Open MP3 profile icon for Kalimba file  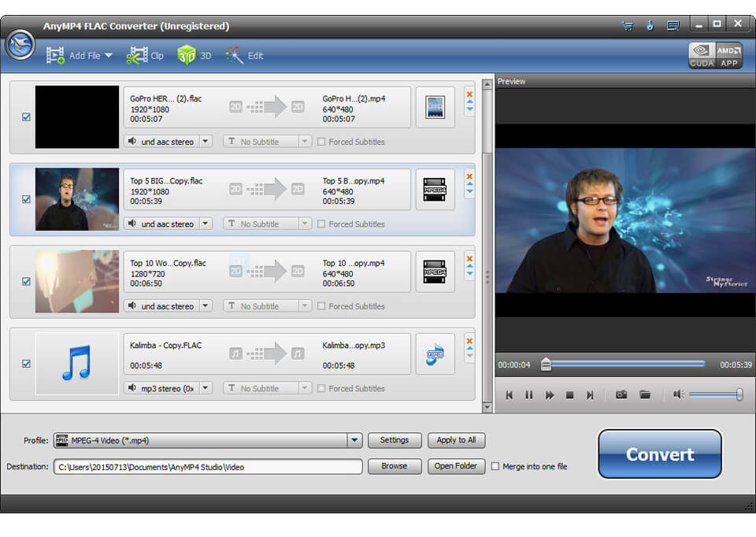[x=435, y=354]
